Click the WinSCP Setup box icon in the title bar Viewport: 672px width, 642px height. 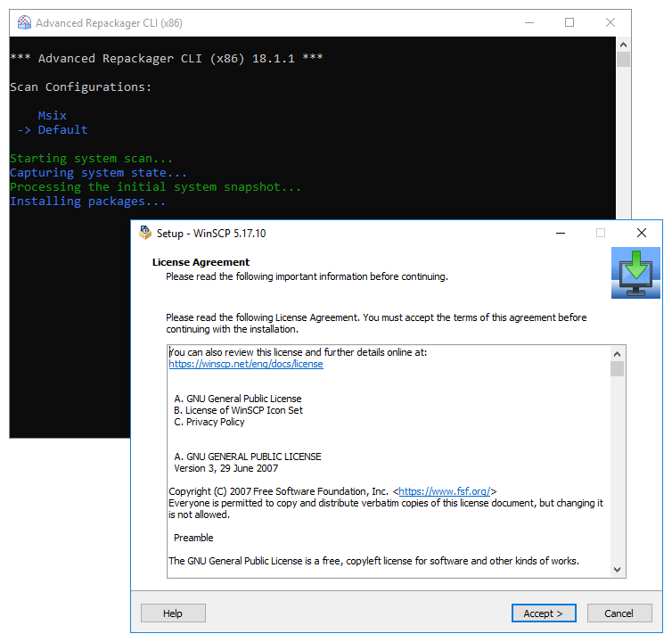[x=145, y=233]
